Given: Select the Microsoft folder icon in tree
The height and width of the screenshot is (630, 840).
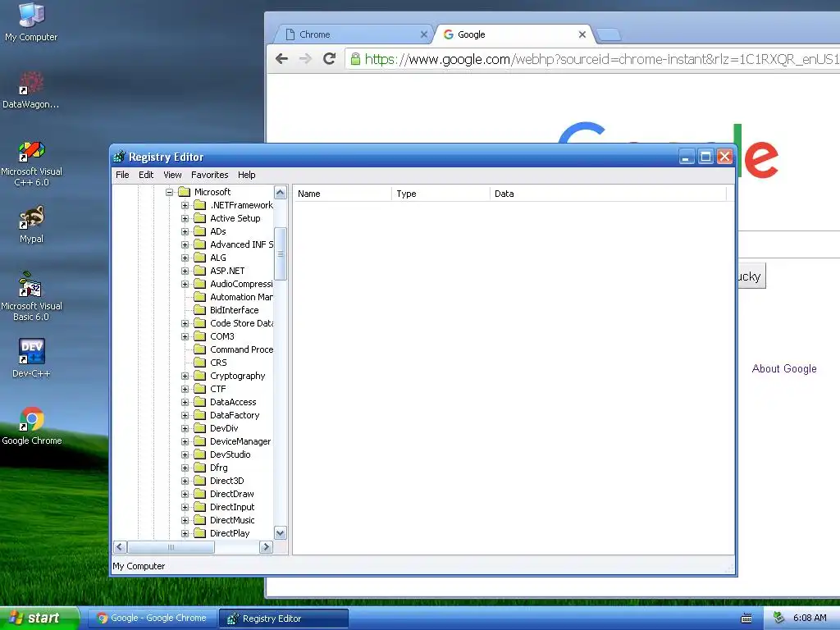Looking at the screenshot, I should pos(185,192).
